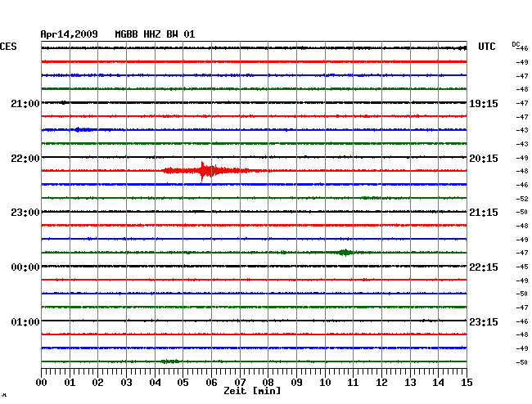Click the DC offset value -52
The height and width of the screenshot is (404, 532).
click(522, 199)
